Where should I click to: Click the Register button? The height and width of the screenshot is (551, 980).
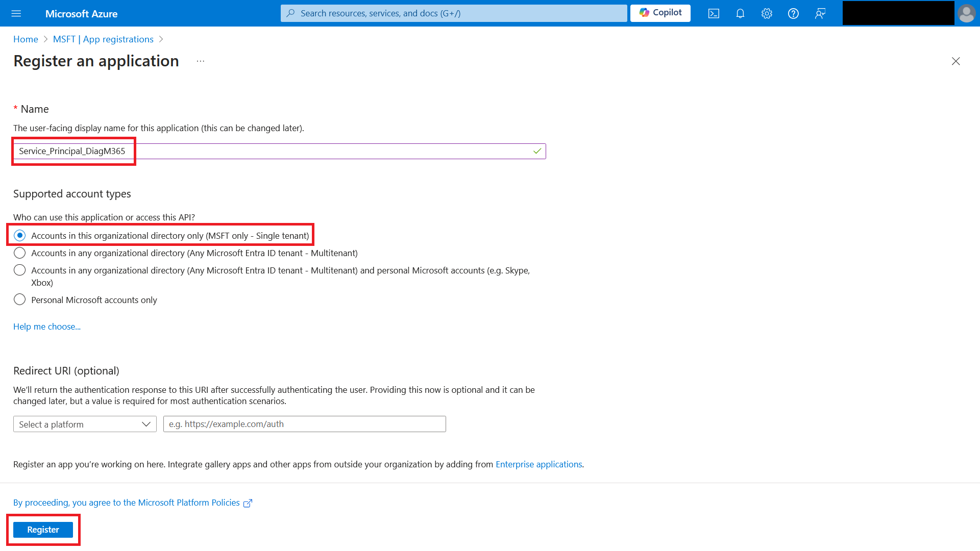43,530
